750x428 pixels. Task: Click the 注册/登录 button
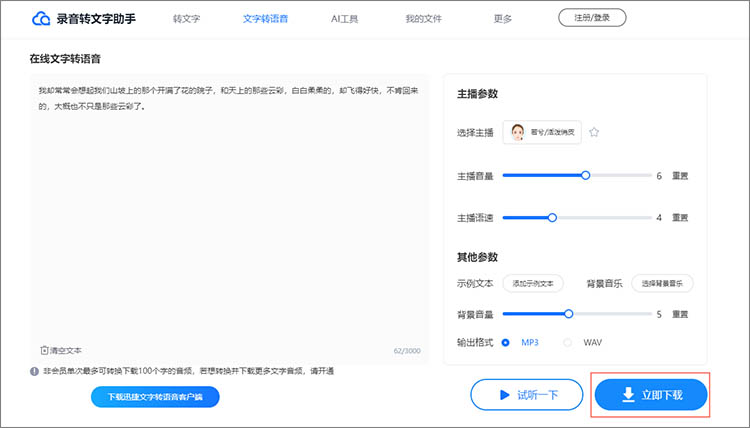coord(592,18)
